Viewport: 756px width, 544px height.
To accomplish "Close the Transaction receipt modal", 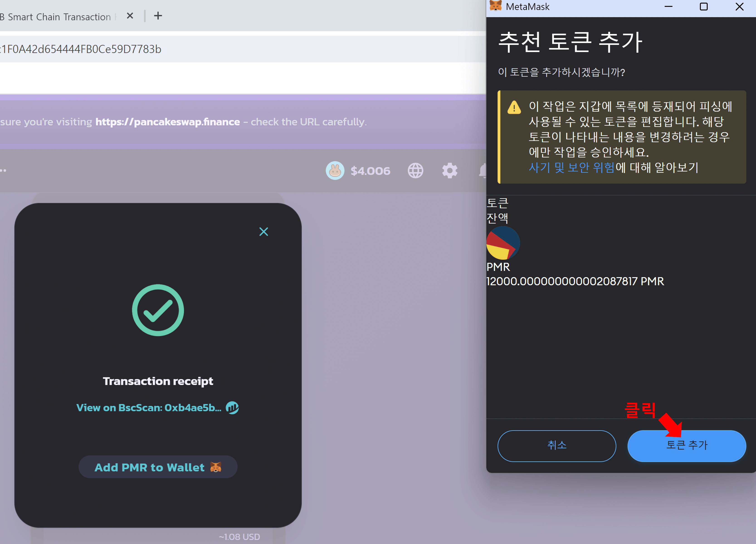I will 264,232.
